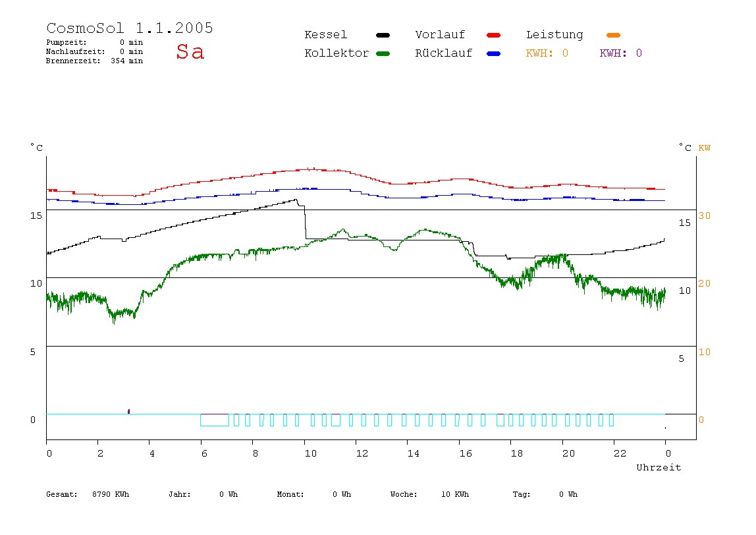Select the 'Pumpzeit:' label
This screenshot has width=756, height=535.
pyautogui.click(x=67, y=42)
